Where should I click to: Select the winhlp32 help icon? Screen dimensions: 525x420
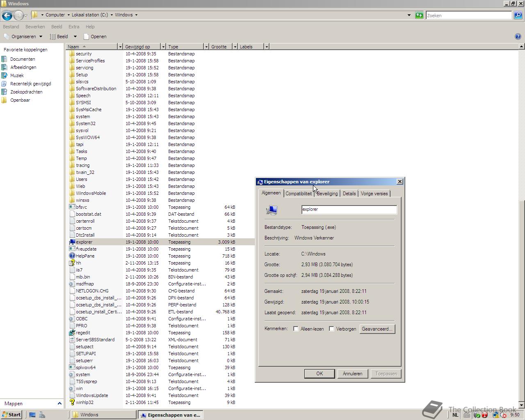click(72, 402)
